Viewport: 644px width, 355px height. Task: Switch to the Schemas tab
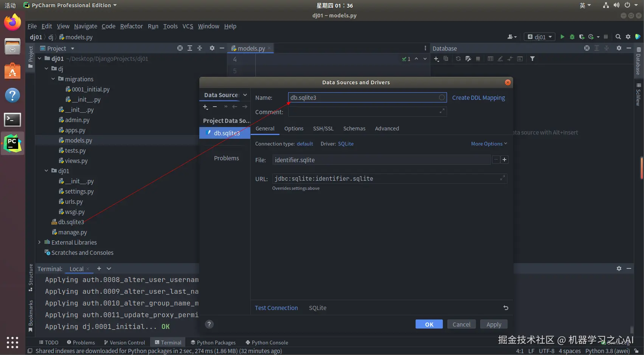coord(354,129)
